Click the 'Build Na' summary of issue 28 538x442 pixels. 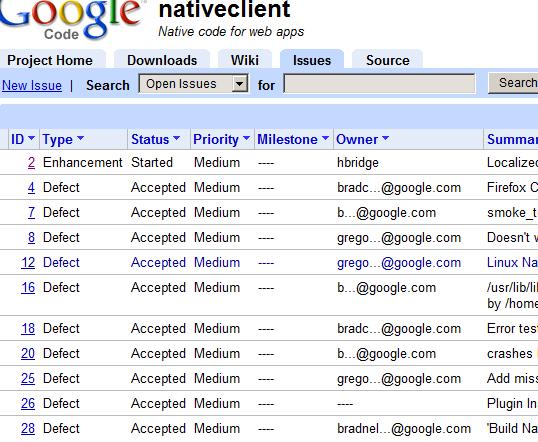click(512, 429)
